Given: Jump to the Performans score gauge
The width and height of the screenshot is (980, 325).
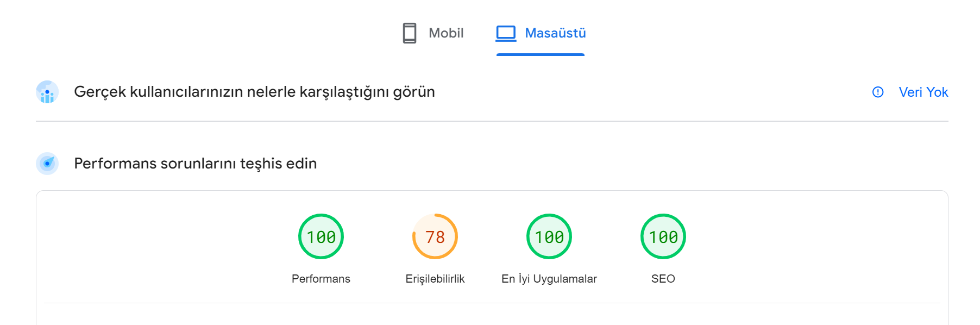Looking at the screenshot, I should [x=321, y=236].
